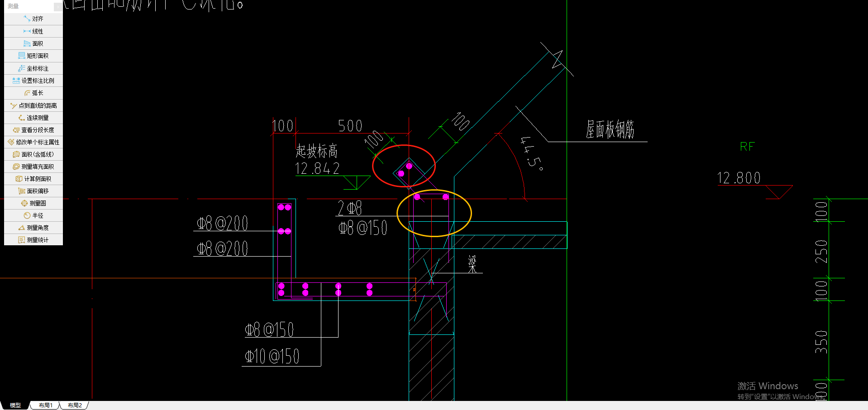Image resolution: width=868 pixels, height=410 pixels.
Task: Click Φ8@150 label above Φ10@150
Action: [x=269, y=329]
